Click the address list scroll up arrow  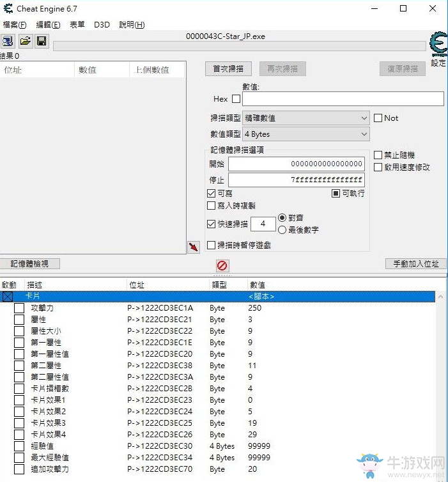[x=440, y=297]
